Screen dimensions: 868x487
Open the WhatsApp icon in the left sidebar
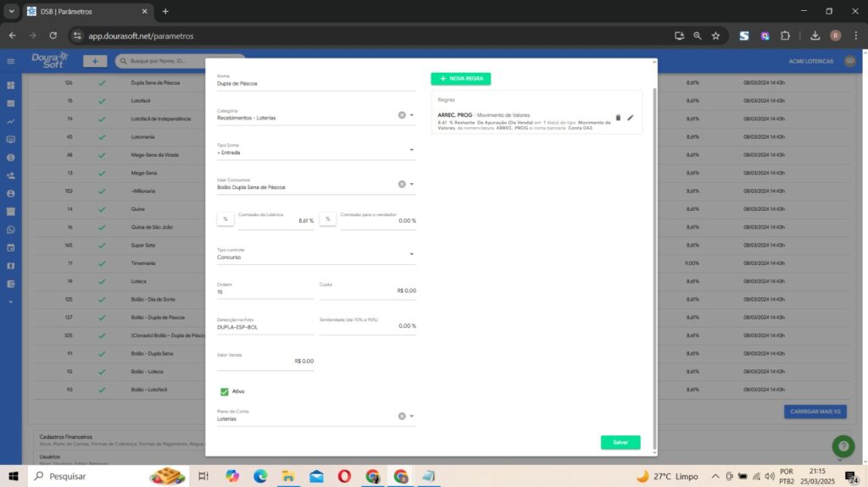(x=11, y=230)
